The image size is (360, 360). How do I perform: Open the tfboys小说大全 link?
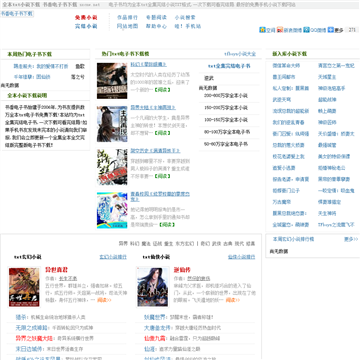(x=240, y=54)
